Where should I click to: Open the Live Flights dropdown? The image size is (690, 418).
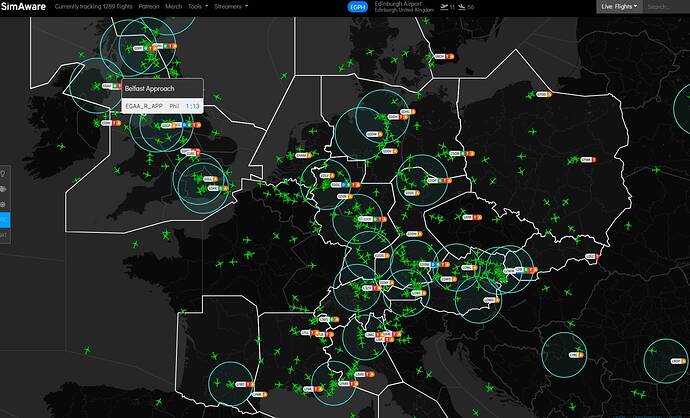tap(618, 6)
